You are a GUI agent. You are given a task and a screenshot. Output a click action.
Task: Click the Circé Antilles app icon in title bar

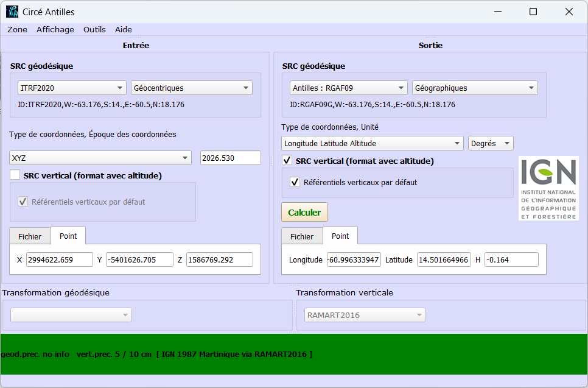coord(12,12)
